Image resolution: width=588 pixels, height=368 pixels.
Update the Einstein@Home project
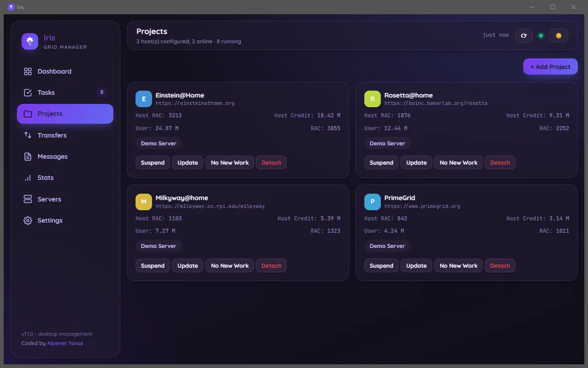coord(187,162)
